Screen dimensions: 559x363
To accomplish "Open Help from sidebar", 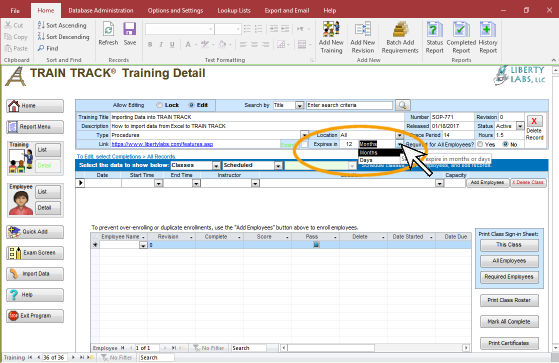I will point(35,295).
